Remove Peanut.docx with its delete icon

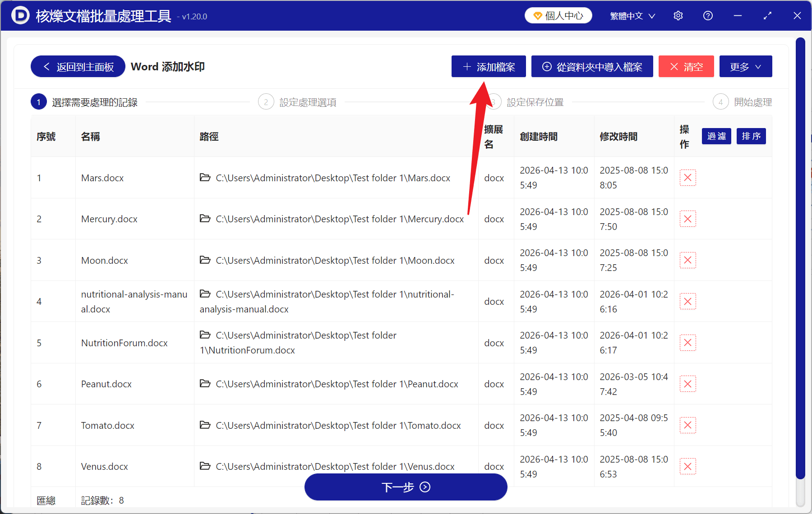tap(687, 384)
